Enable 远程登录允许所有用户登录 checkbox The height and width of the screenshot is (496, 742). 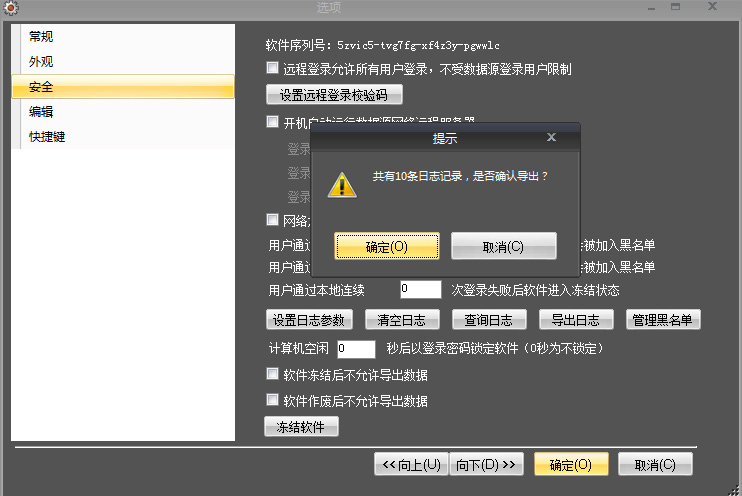(x=272, y=69)
